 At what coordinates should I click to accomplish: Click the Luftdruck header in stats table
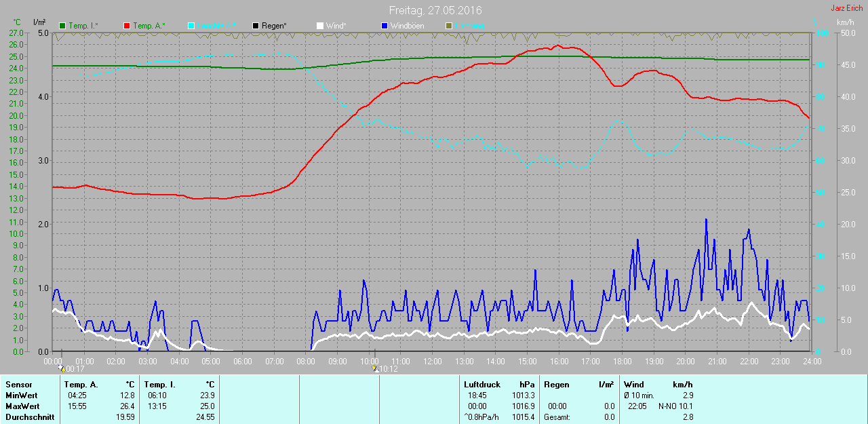[481, 385]
